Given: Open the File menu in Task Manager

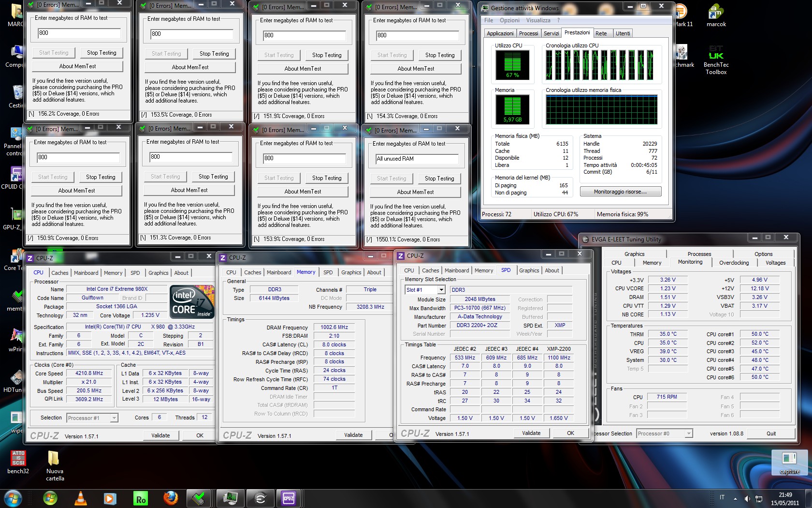Looking at the screenshot, I should 489,20.
